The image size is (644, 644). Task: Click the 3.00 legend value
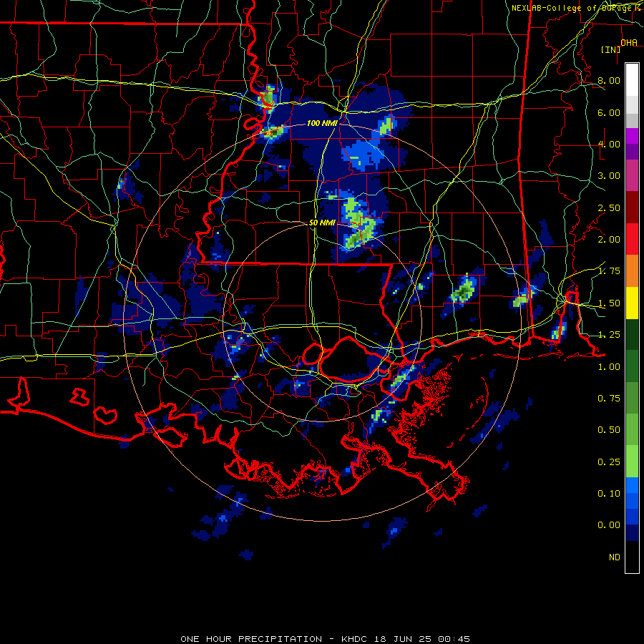coord(609,176)
